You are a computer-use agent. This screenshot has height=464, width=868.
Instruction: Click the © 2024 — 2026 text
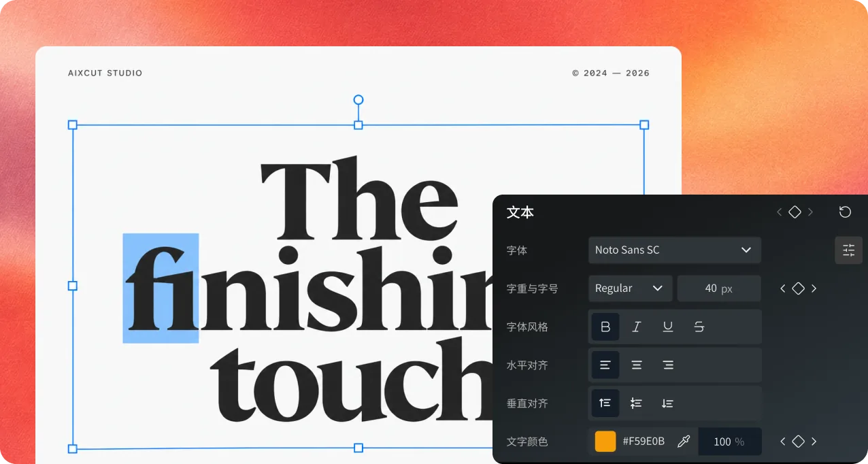click(611, 73)
